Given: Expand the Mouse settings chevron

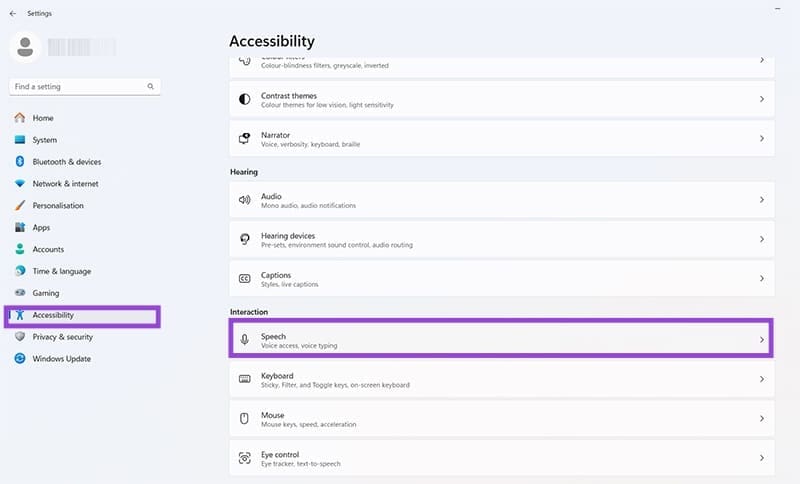Looking at the screenshot, I should [762, 419].
